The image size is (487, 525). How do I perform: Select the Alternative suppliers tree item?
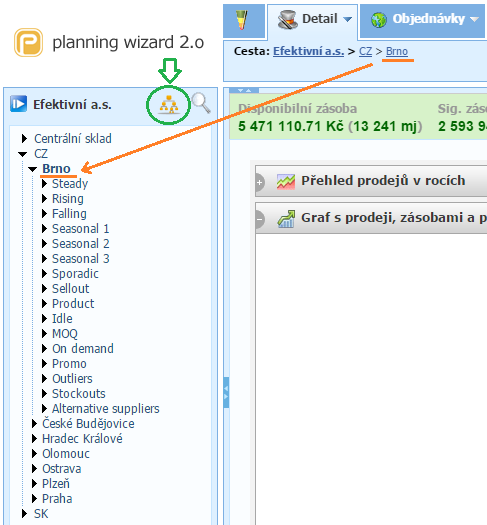coord(105,408)
